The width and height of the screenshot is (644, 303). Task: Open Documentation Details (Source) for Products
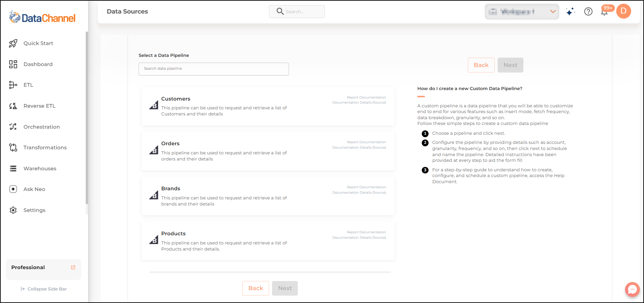pos(359,238)
